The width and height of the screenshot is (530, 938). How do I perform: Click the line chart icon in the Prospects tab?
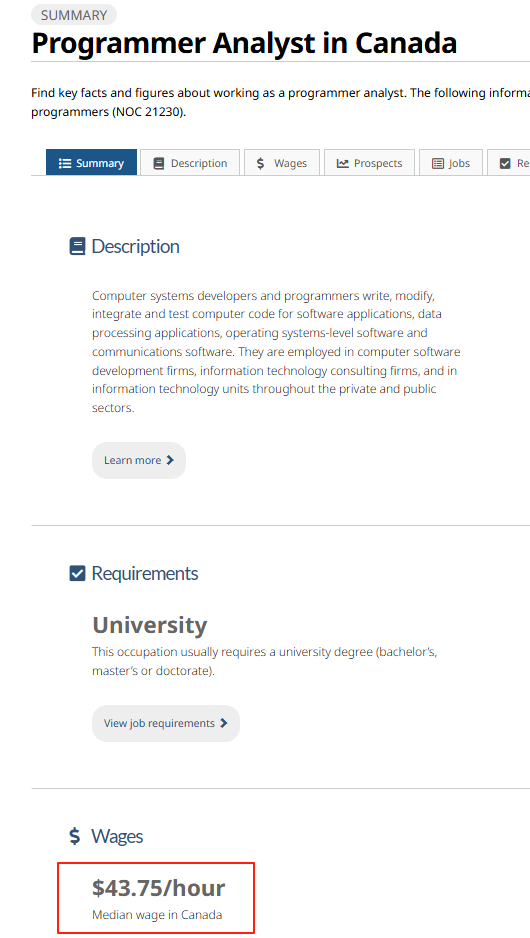click(x=342, y=163)
